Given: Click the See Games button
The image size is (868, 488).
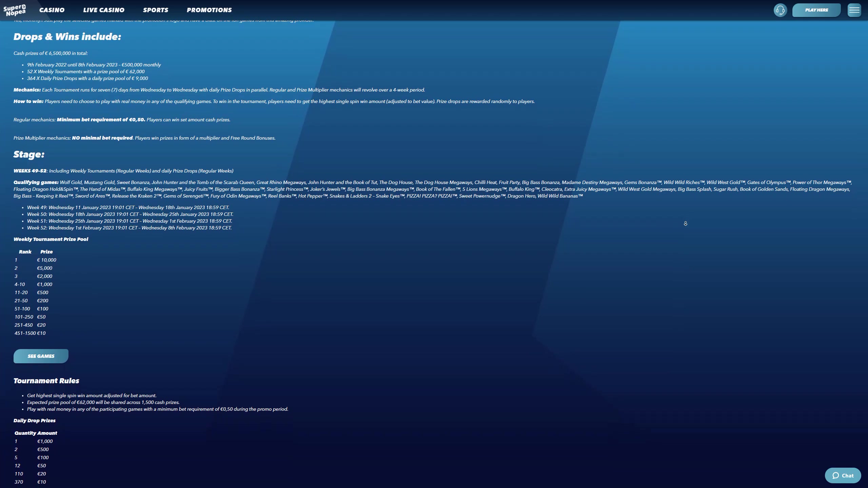Looking at the screenshot, I should 41,356.
